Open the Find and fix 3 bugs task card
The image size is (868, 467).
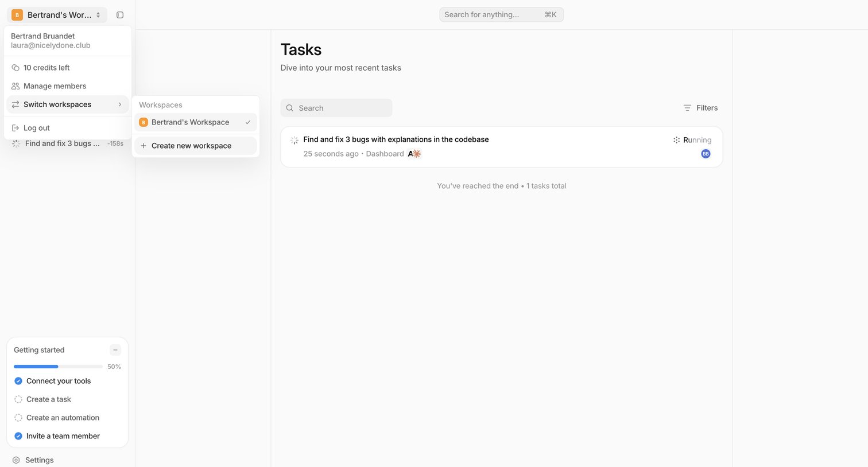502,147
